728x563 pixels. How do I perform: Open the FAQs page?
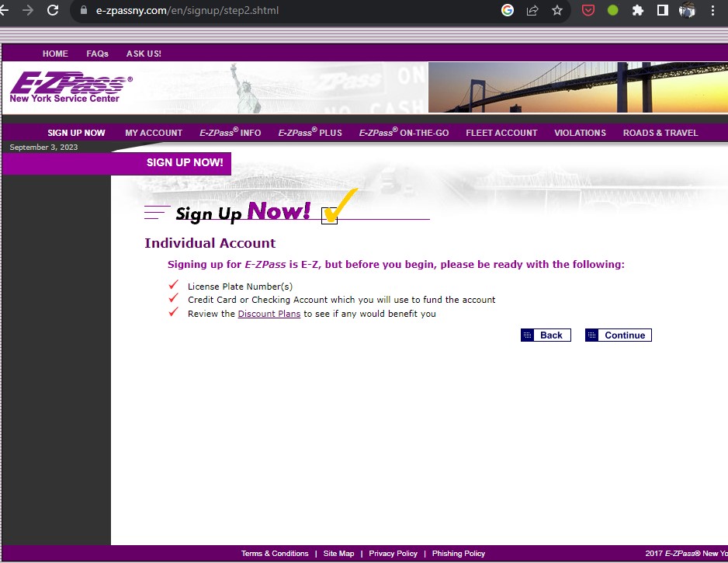coord(98,54)
